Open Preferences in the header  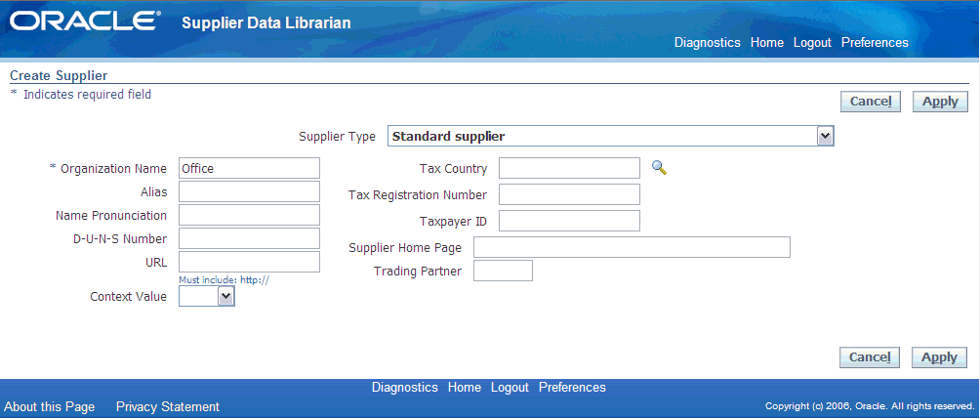875,43
